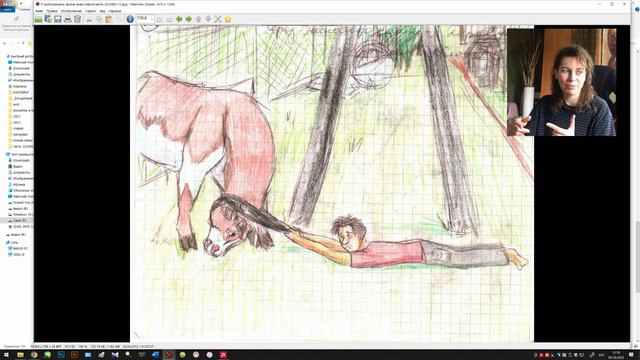The height and width of the screenshot is (360, 640).
Task: Open Visual Studio from the taskbar
Action: tap(115, 355)
